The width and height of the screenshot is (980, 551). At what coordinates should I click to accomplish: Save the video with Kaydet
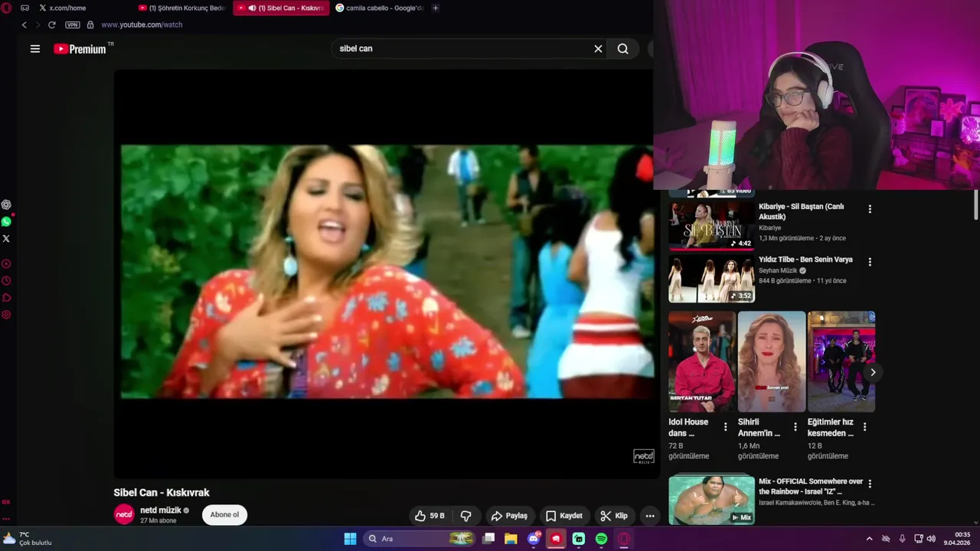[563, 516]
